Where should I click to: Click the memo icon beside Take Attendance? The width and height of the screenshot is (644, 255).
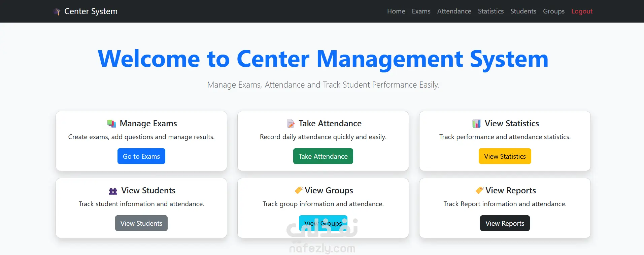(x=291, y=124)
